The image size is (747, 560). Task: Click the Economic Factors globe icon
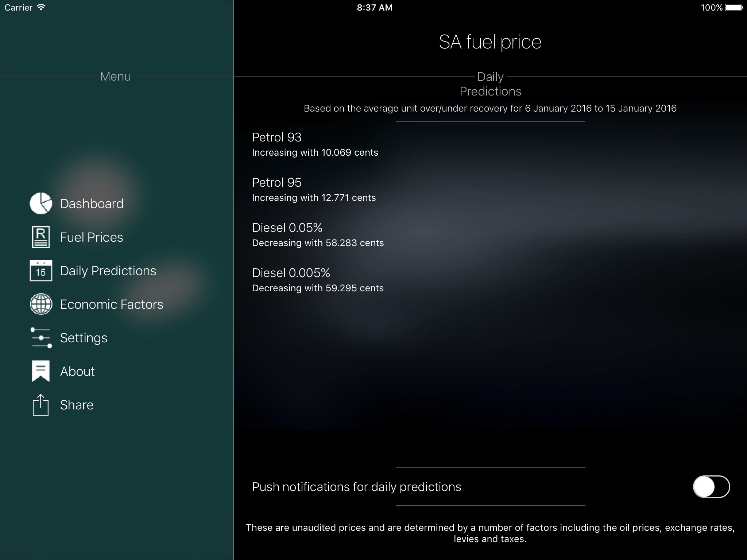[x=40, y=304]
